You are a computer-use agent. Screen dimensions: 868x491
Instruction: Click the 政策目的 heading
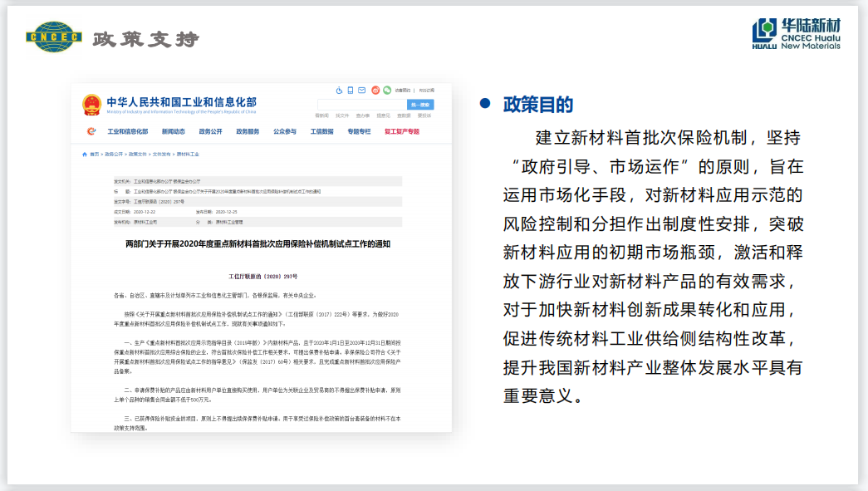tap(537, 105)
